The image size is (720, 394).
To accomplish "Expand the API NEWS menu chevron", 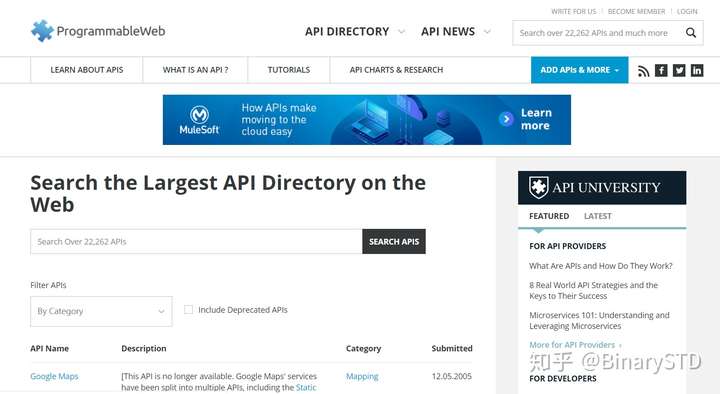I will (x=487, y=32).
